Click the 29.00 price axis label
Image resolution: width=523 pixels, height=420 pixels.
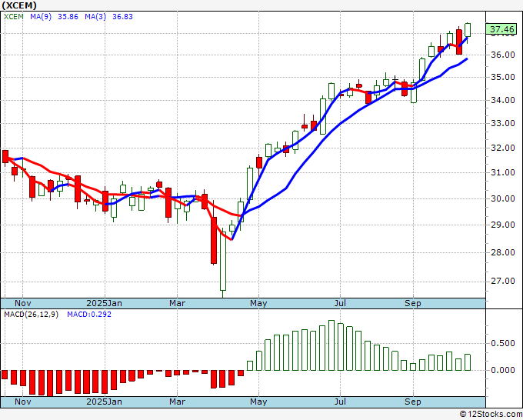pos(503,225)
